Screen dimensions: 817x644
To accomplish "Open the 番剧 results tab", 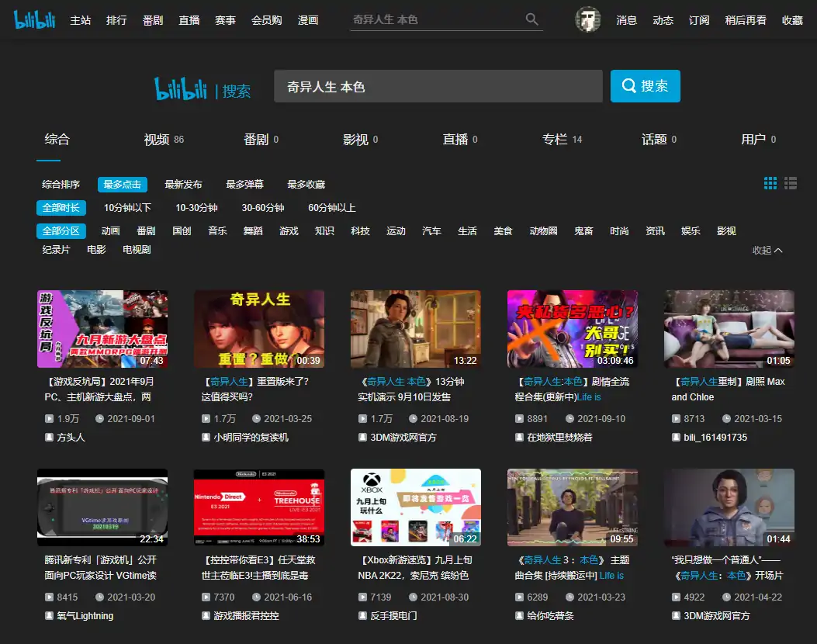I will click(x=261, y=140).
